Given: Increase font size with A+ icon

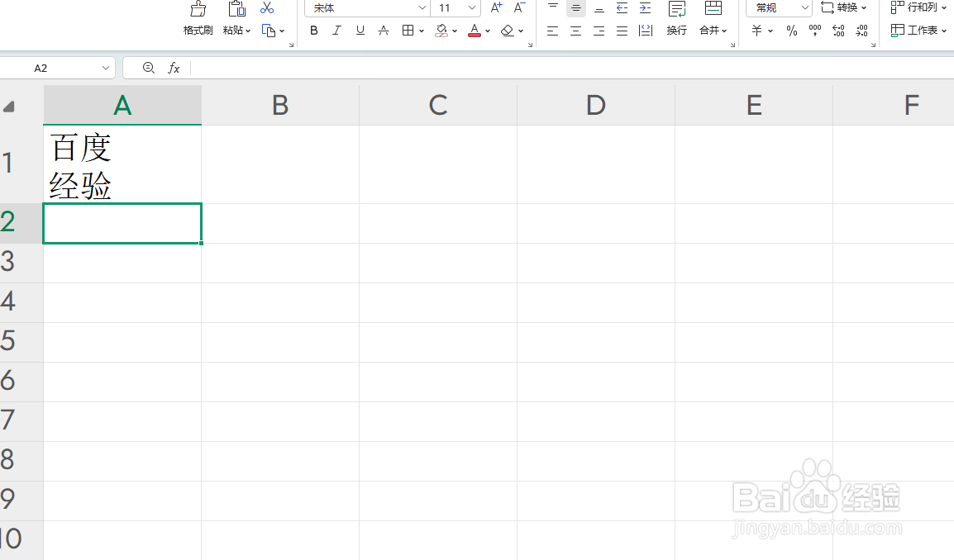Looking at the screenshot, I should coord(497,8).
